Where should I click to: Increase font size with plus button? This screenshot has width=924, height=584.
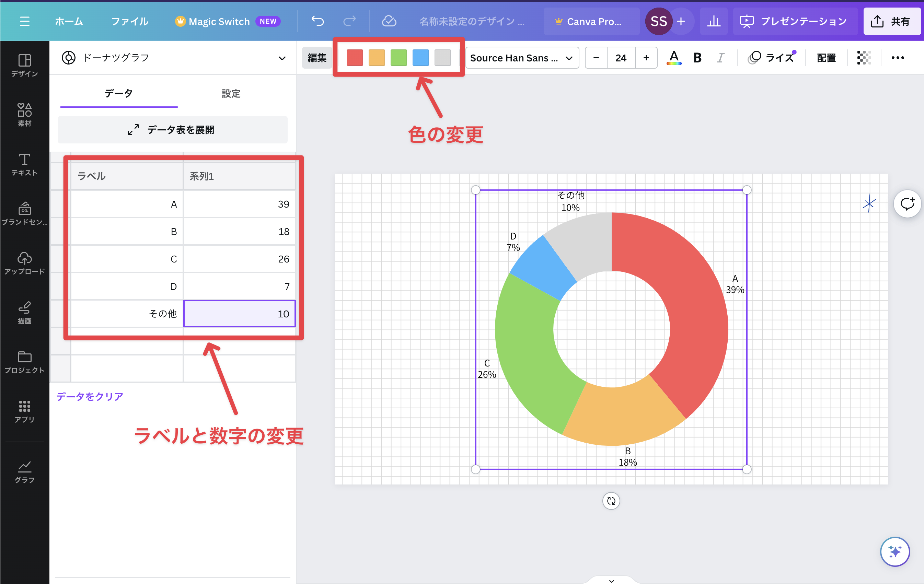click(646, 58)
